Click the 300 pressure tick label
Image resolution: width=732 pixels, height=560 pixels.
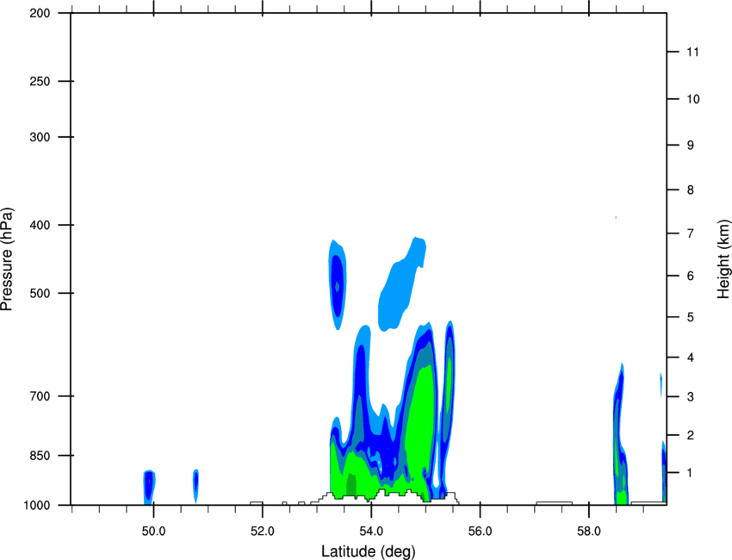tap(40, 137)
